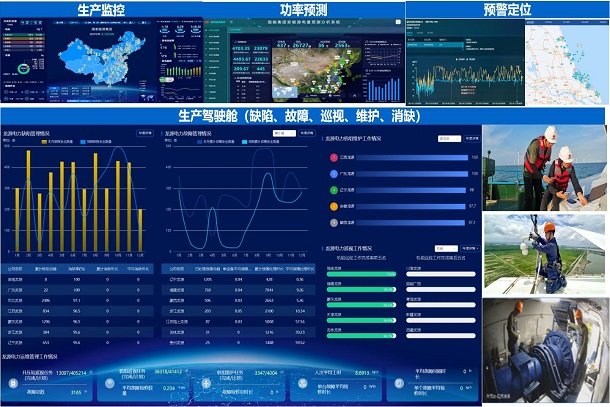The height and width of the screenshot is (407, 610).
Task: Click round icon on the 3347/4004 card
Action: (206, 383)
